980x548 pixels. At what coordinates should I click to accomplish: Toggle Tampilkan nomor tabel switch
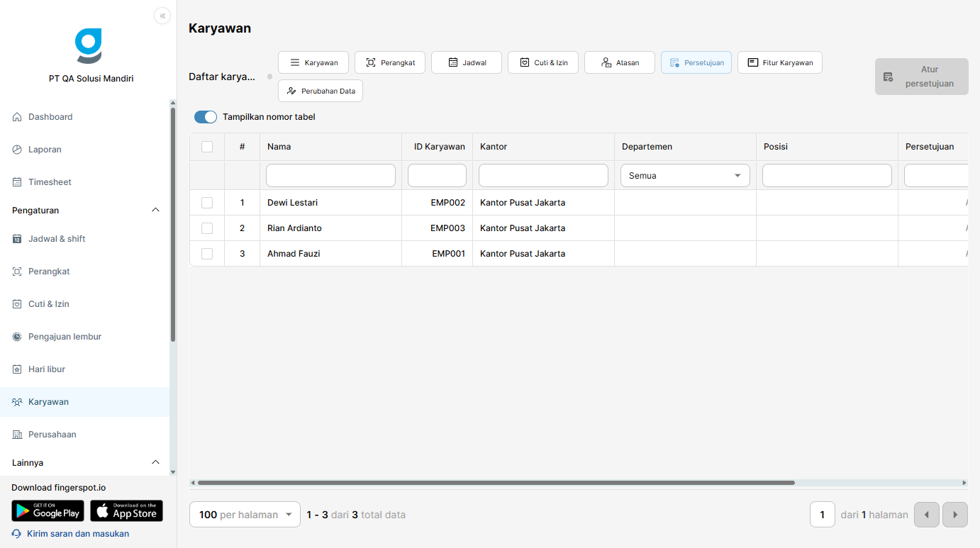(x=206, y=117)
